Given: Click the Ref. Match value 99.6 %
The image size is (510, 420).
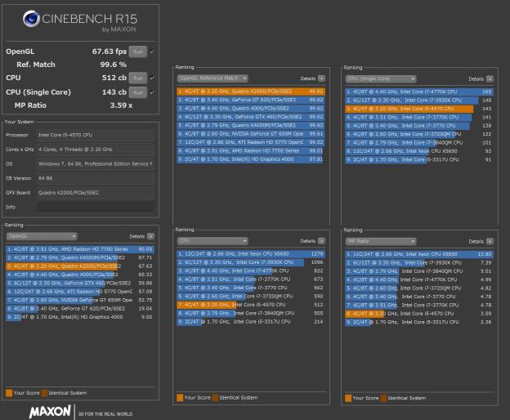Looking at the screenshot, I should click(113, 65).
